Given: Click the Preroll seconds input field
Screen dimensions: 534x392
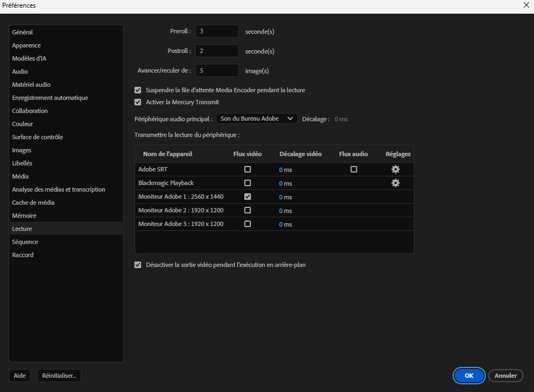Looking at the screenshot, I should 216,31.
